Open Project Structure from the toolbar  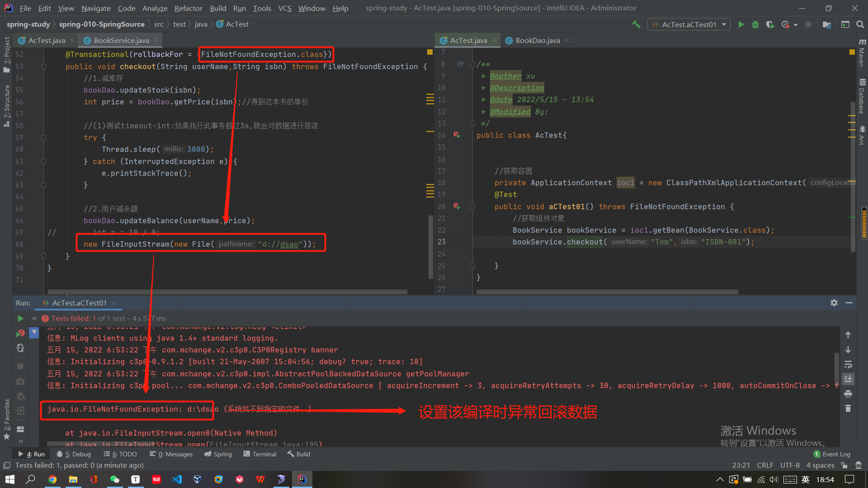(x=827, y=24)
